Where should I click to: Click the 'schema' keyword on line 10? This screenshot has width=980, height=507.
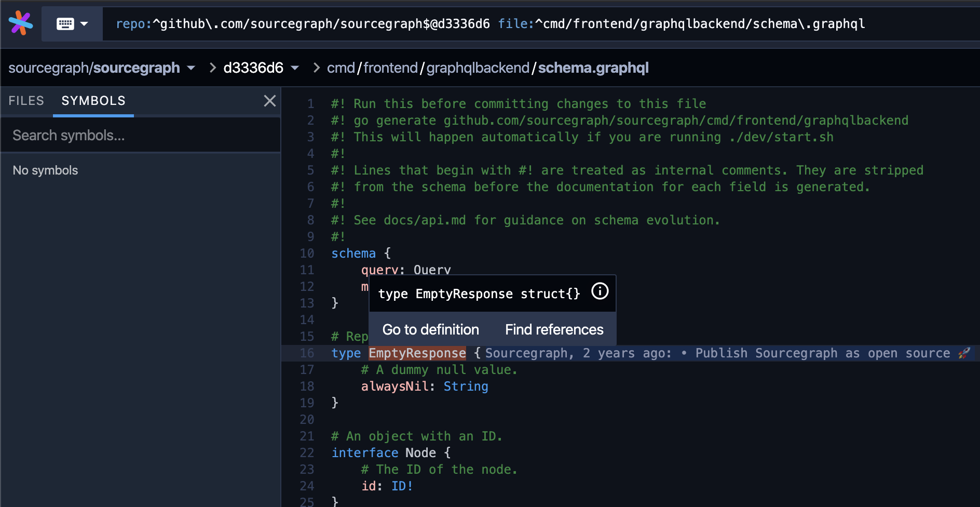[x=353, y=253]
